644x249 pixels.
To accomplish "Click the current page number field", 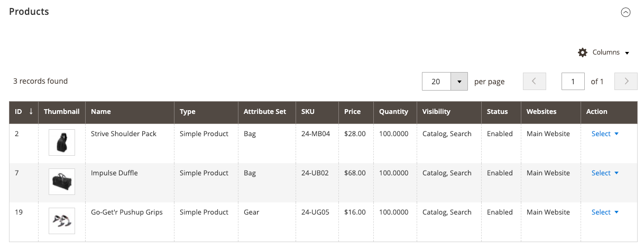I will [573, 82].
